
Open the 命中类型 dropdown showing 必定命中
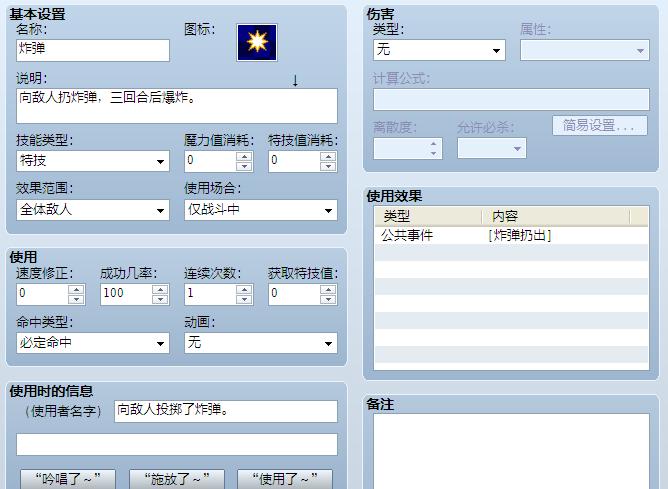[93, 343]
